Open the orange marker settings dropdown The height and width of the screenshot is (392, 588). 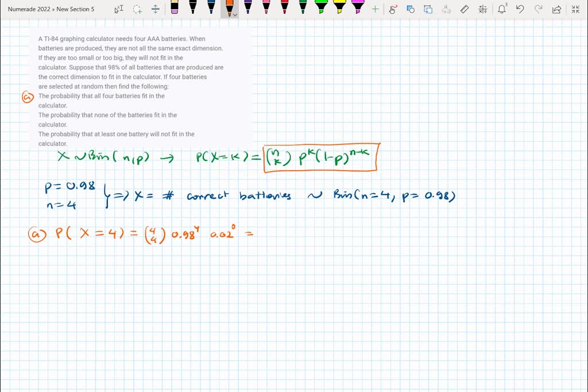(234, 15)
